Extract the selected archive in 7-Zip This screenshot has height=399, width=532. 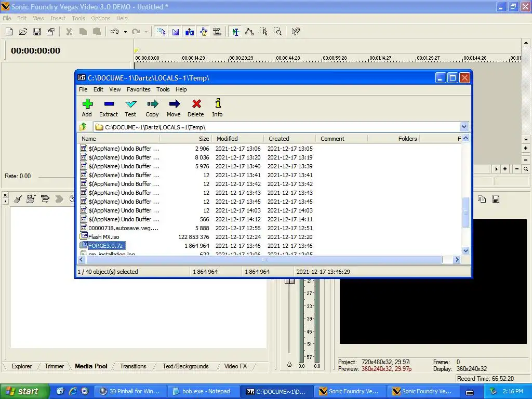(109, 108)
